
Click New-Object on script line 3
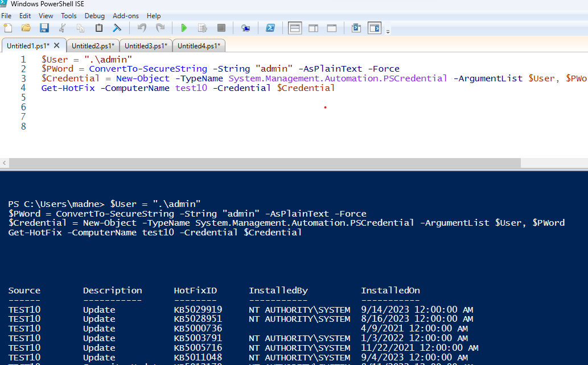click(x=142, y=78)
